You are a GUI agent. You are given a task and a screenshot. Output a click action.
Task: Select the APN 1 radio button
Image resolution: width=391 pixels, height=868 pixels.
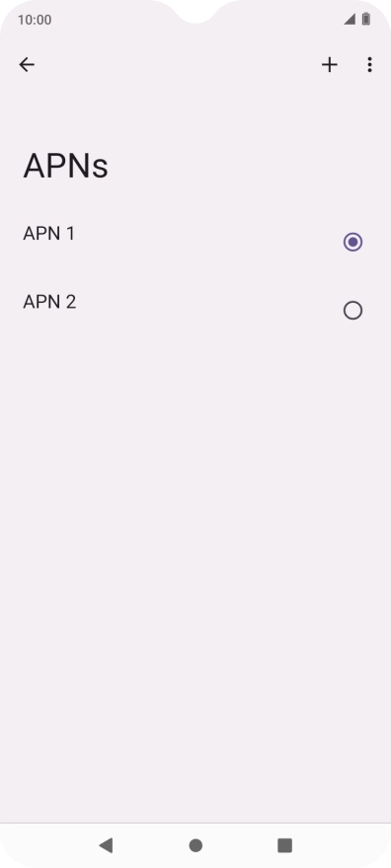click(x=352, y=242)
